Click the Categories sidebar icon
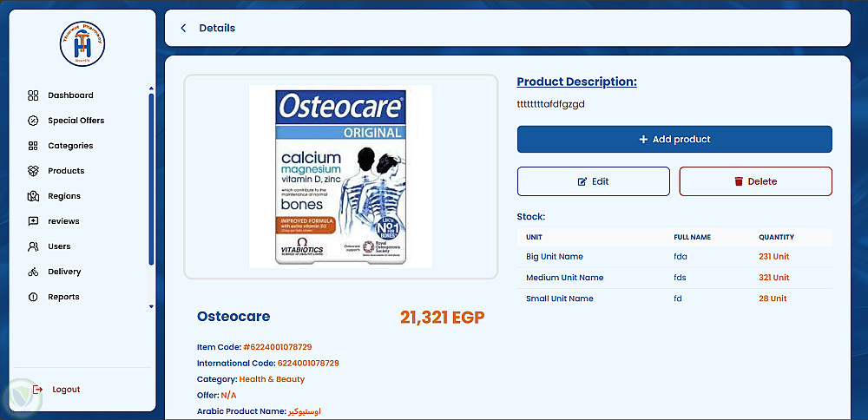The height and width of the screenshot is (420, 868). (33, 146)
